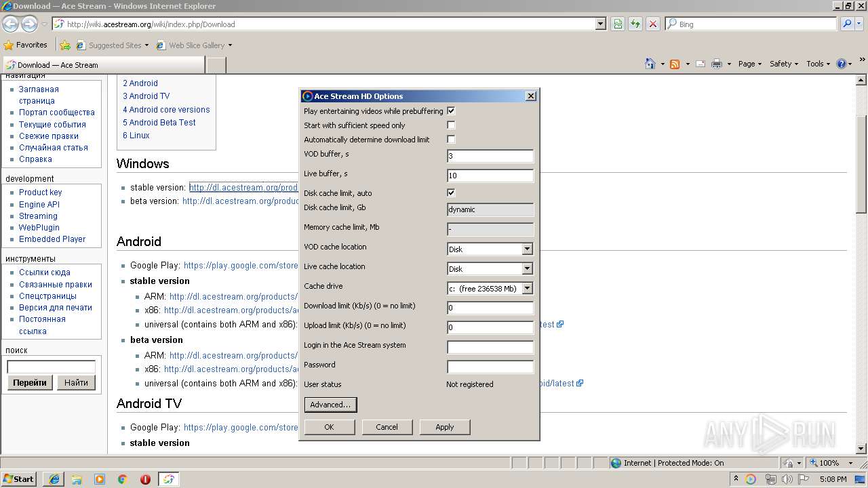Click the Read Mail icon

click(700, 64)
